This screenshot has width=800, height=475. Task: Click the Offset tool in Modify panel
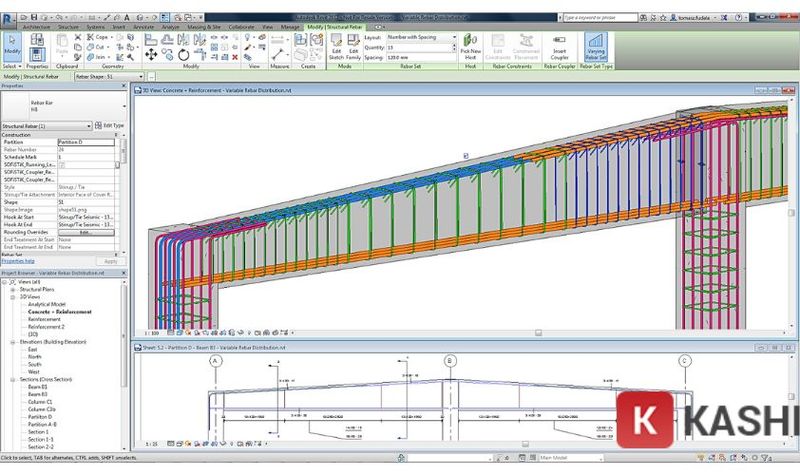(x=167, y=39)
